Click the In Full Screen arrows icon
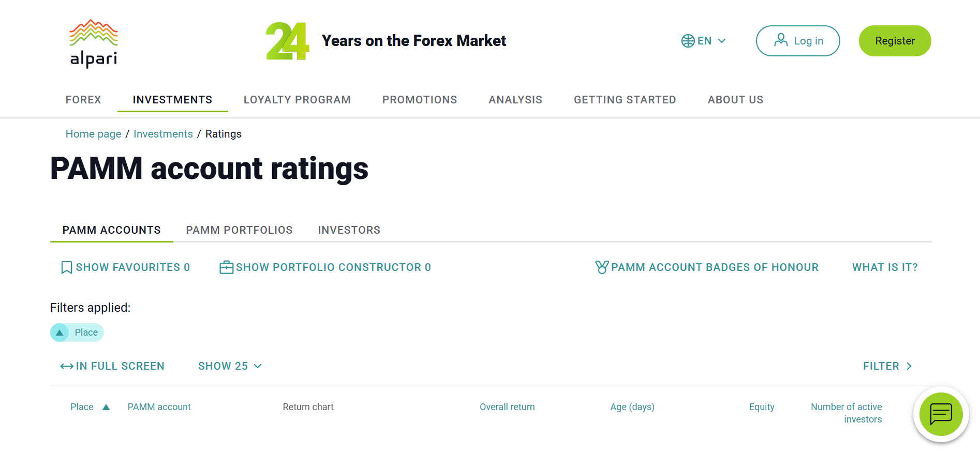 (x=66, y=366)
